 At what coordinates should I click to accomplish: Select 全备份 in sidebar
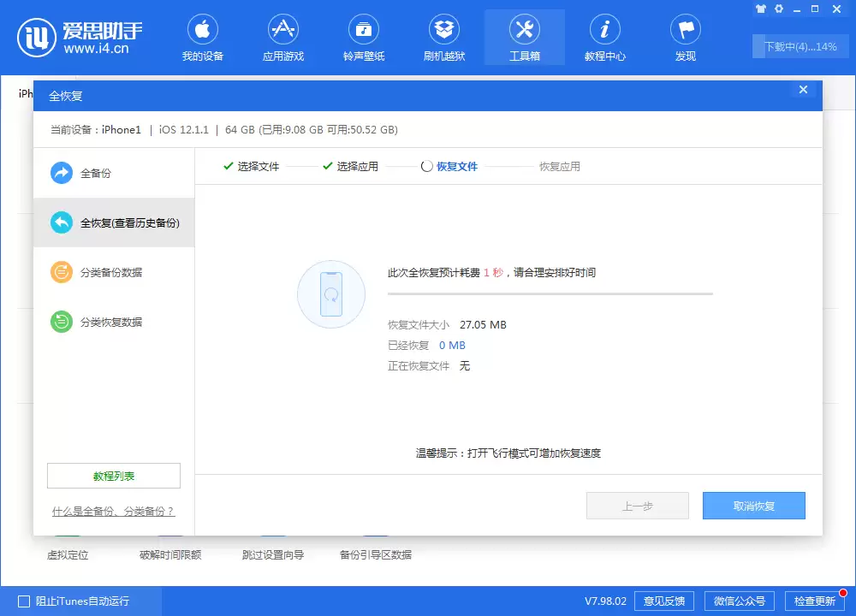click(114, 173)
